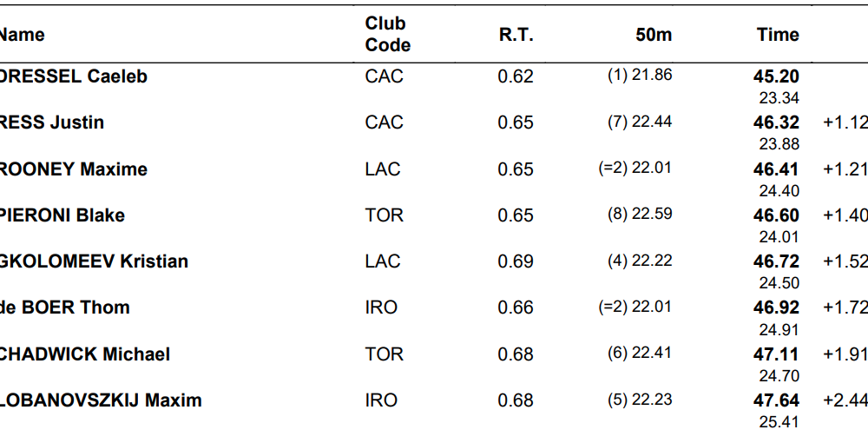This screenshot has width=868, height=443.
Task: Click the Club Code column header
Action: coord(387,35)
